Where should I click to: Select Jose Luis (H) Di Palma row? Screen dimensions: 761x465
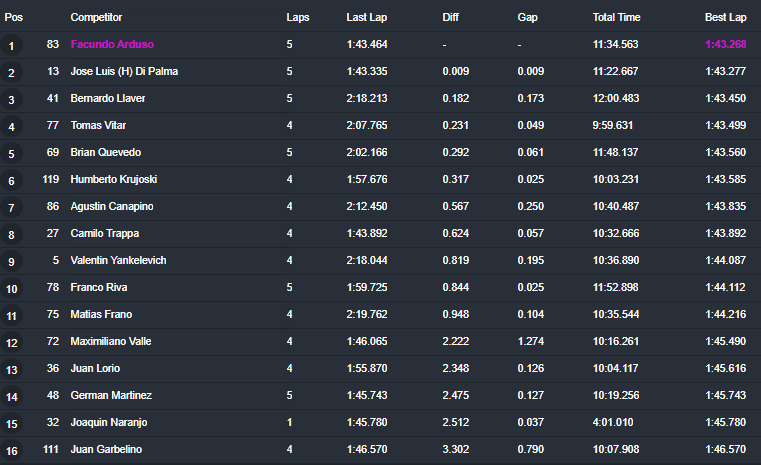(380, 71)
